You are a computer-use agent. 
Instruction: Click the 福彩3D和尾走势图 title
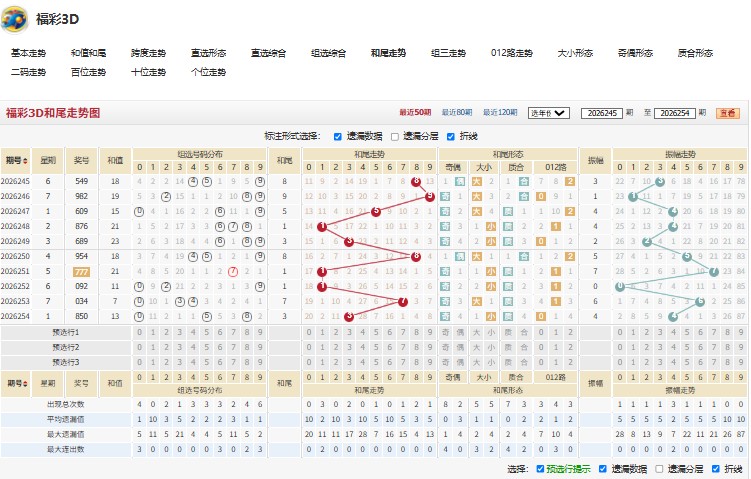pos(53,113)
